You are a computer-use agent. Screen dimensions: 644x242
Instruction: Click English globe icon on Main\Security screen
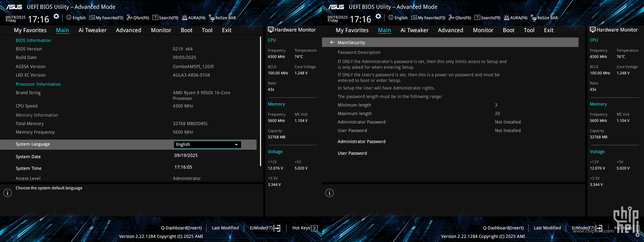tap(391, 18)
